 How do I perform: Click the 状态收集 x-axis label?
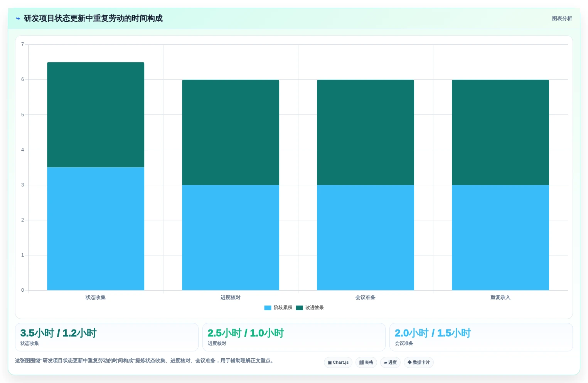click(96, 297)
